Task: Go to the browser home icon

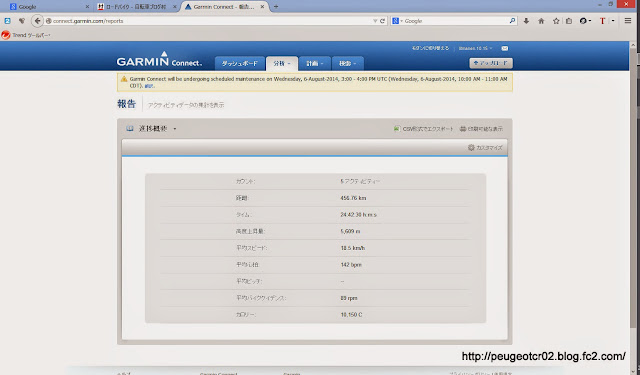Action: tap(541, 21)
